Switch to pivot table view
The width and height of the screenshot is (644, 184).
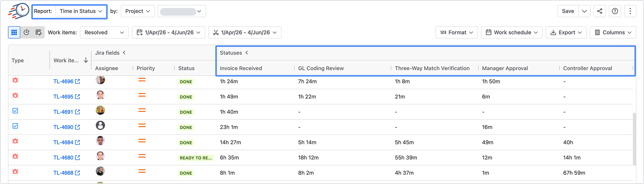click(x=39, y=32)
